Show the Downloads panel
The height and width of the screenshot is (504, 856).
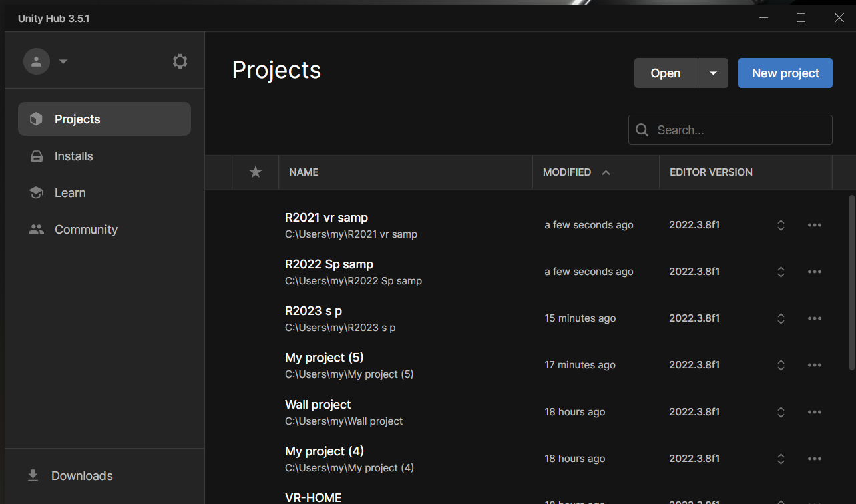tap(69, 476)
